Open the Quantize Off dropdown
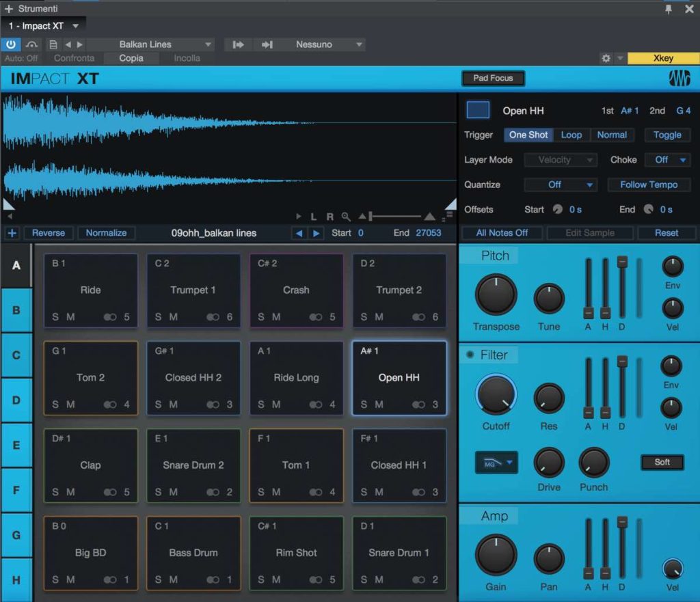This screenshot has width=700, height=602. point(561,184)
